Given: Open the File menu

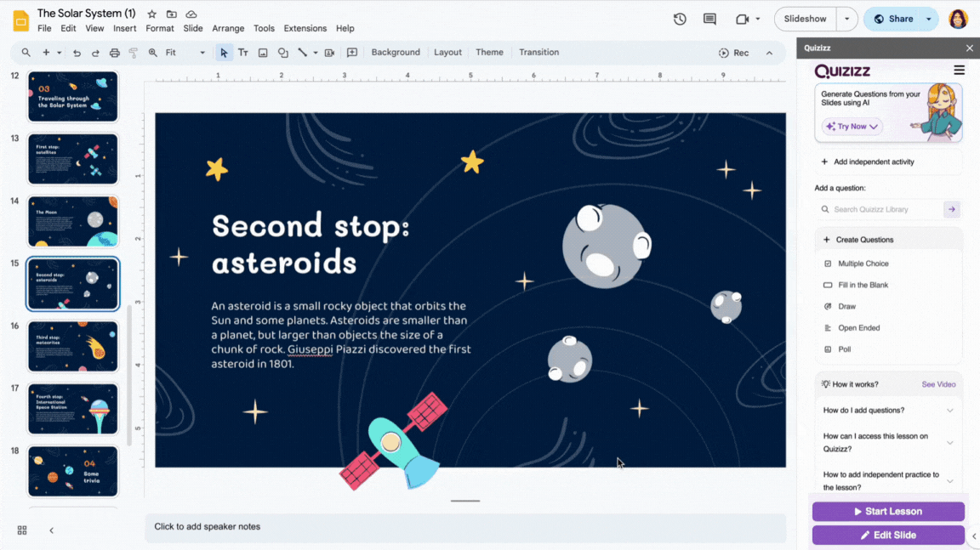Looking at the screenshot, I should [44, 28].
